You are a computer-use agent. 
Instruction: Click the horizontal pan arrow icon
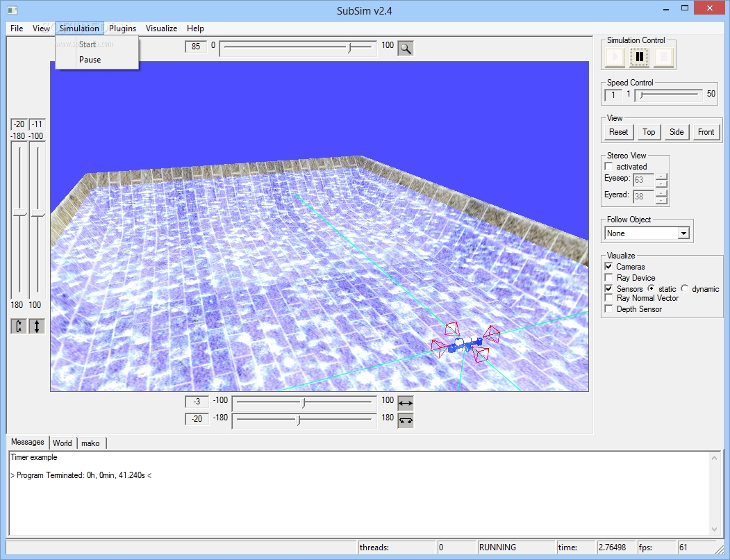[406, 403]
